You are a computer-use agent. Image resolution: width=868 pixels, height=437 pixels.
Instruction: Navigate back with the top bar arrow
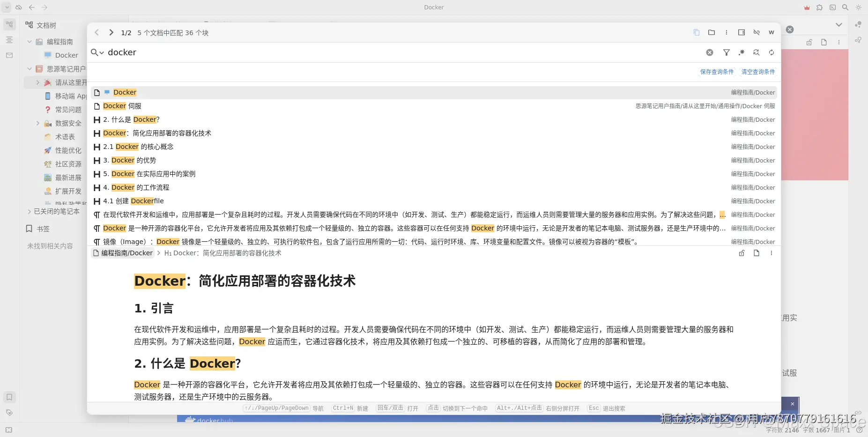point(32,7)
